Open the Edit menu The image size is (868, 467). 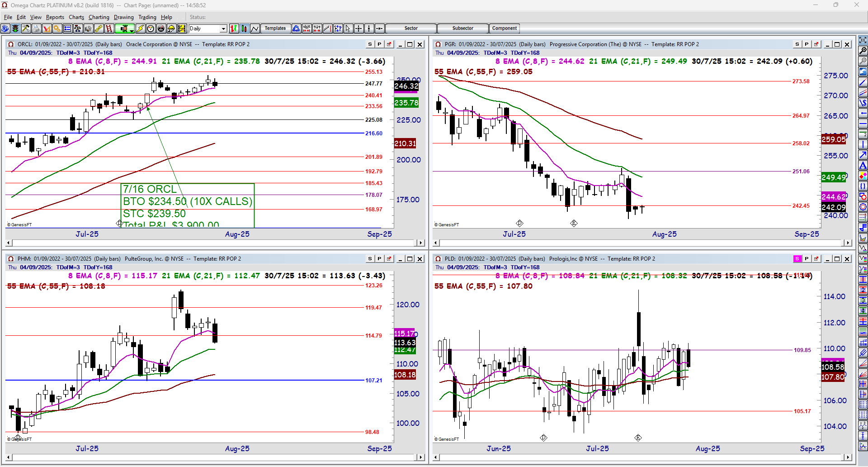[x=21, y=17]
